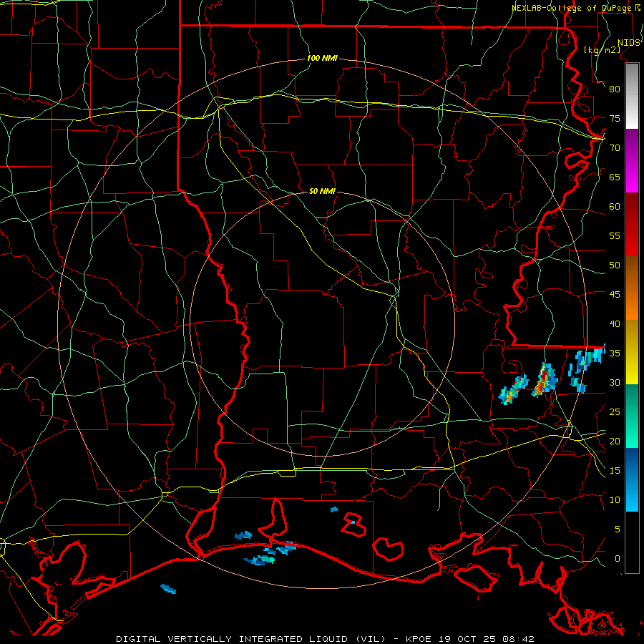Image resolution: width=644 pixels, height=644 pixels.
Task: Click the green-teal band of the color scale
Action: click(x=632, y=416)
